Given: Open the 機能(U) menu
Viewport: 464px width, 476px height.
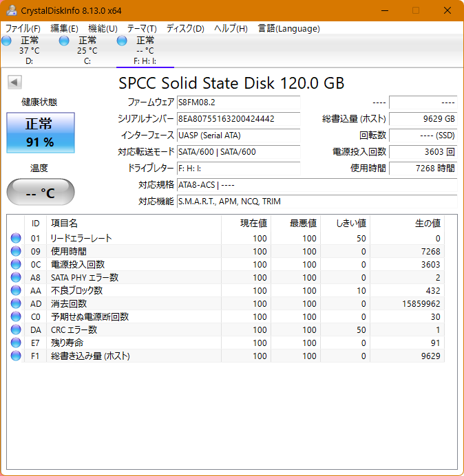Looking at the screenshot, I should click(x=103, y=28).
